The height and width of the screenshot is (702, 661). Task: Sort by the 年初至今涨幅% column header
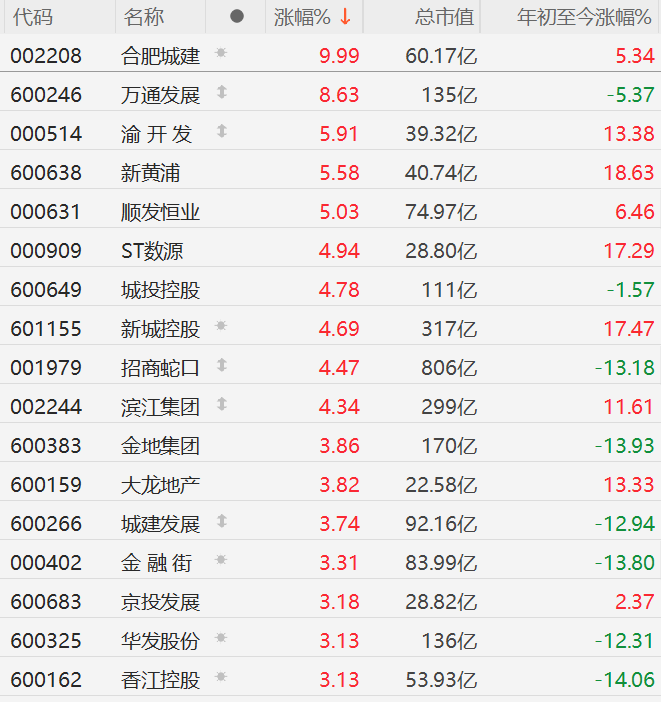[584, 17]
